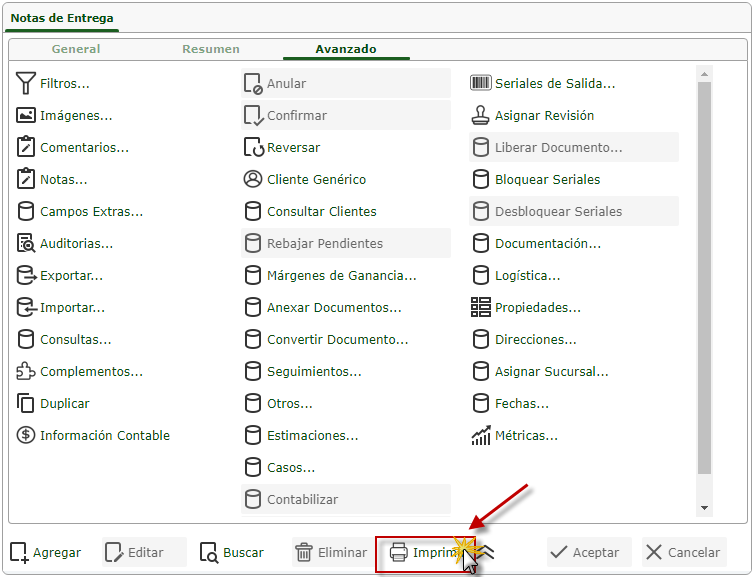Click the Auditorias magnifier document icon

coord(26,243)
